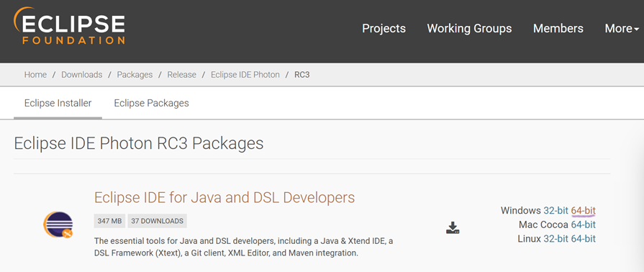Switch to the Eclipse Packages tab
The width and height of the screenshot is (644, 272).
(x=152, y=103)
